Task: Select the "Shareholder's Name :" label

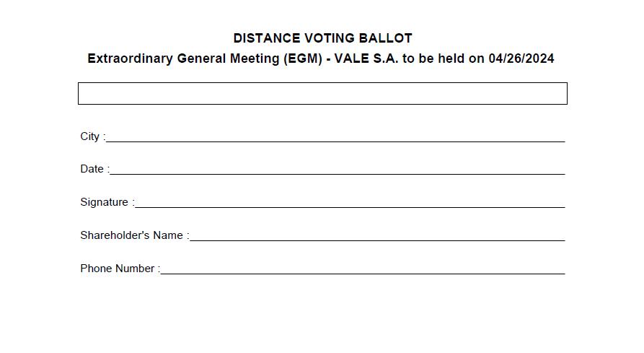Action: (x=134, y=235)
